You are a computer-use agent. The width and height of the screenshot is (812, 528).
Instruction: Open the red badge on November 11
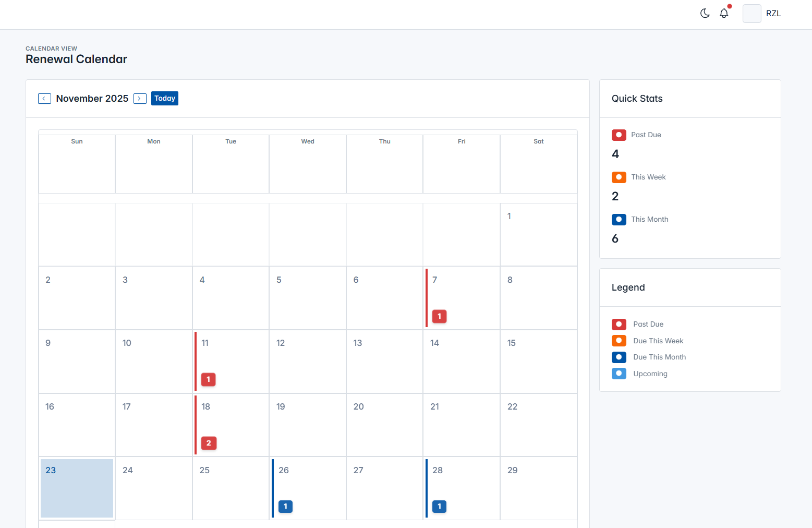[x=208, y=379]
